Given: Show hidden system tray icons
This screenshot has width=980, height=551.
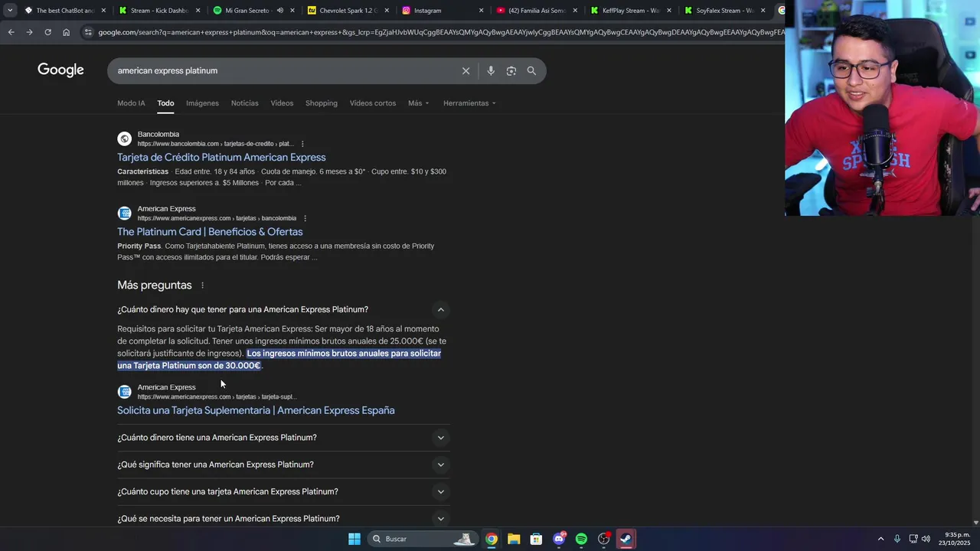Looking at the screenshot, I should [x=880, y=539].
